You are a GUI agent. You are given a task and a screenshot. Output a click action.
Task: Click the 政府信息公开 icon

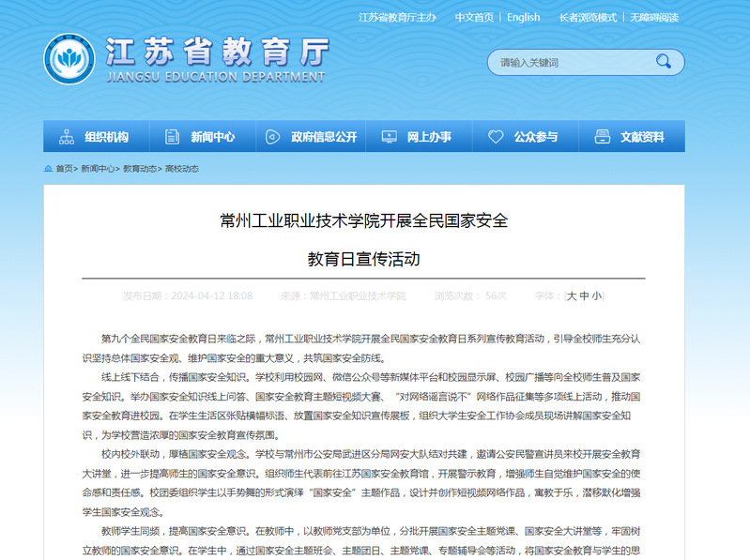pyautogui.click(x=272, y=137)
